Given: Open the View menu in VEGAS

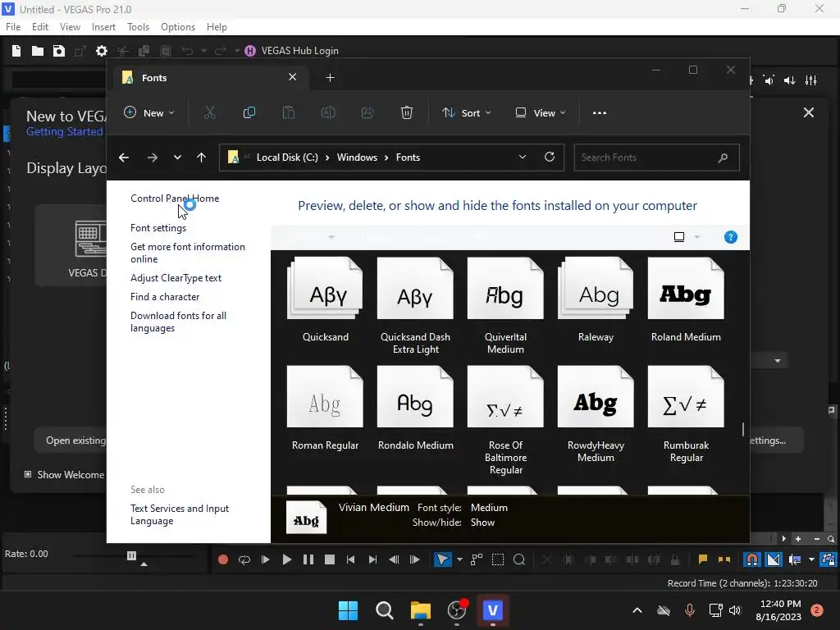Looking at the screenshot, I should [x=71, y=27].
